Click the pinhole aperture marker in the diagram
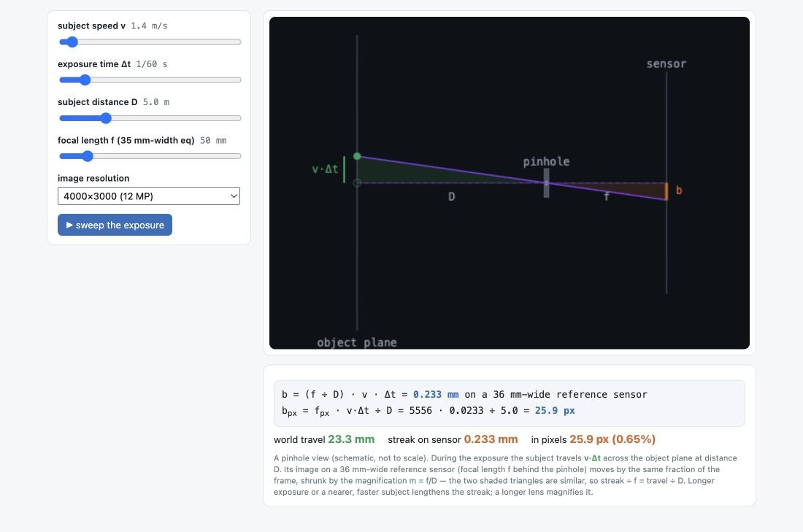The image size is (803, 532). 547,182
